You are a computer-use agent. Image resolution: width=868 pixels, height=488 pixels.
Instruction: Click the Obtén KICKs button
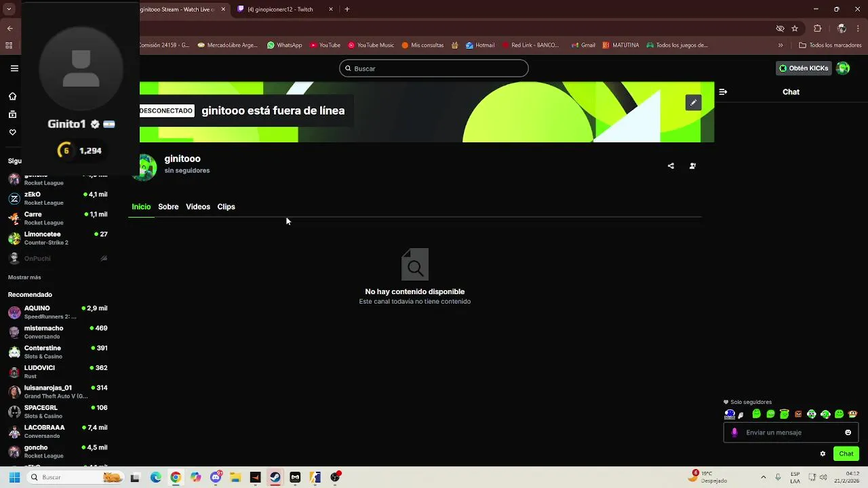point(804,68)
